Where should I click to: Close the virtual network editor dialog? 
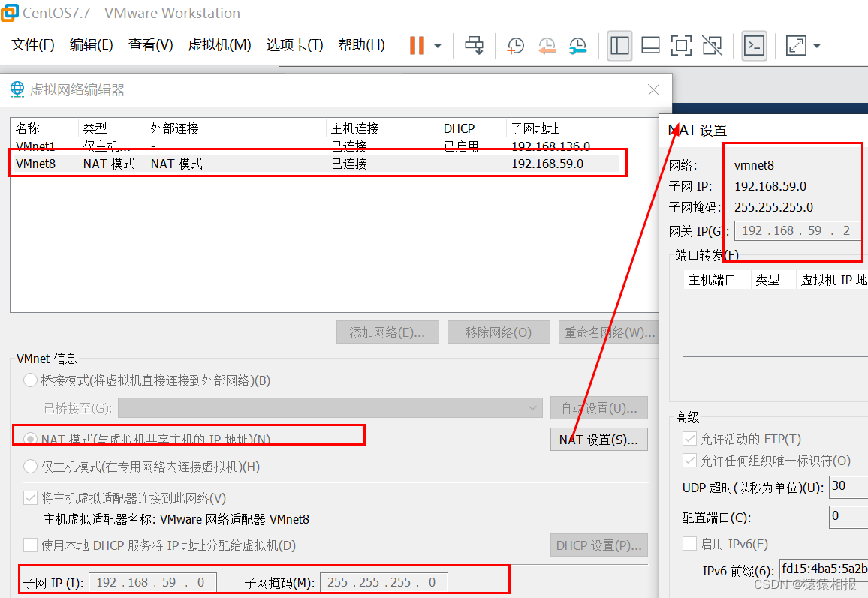[x=653, y=89]
